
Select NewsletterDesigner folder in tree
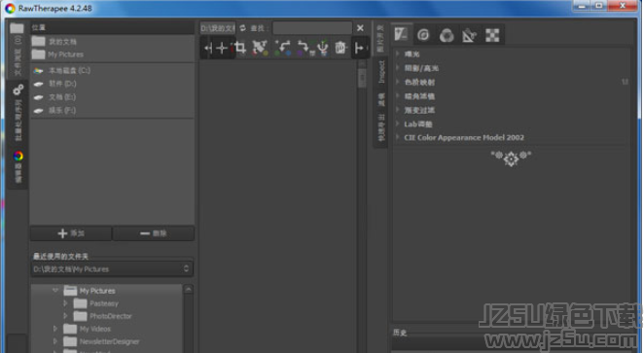(x=109, y=341)
